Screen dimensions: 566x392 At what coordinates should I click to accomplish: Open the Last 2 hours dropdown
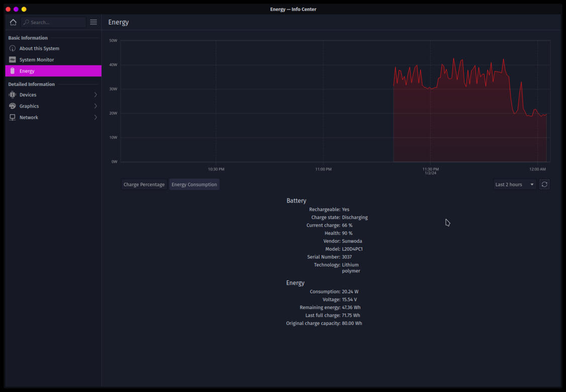click(x=514, y=184)
